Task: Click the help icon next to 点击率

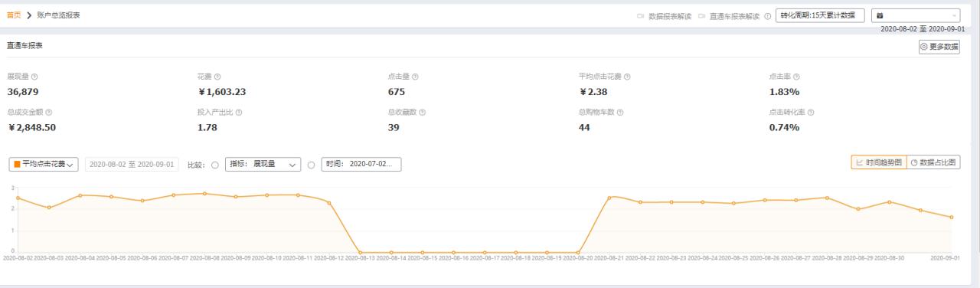Action: [797, 77]
